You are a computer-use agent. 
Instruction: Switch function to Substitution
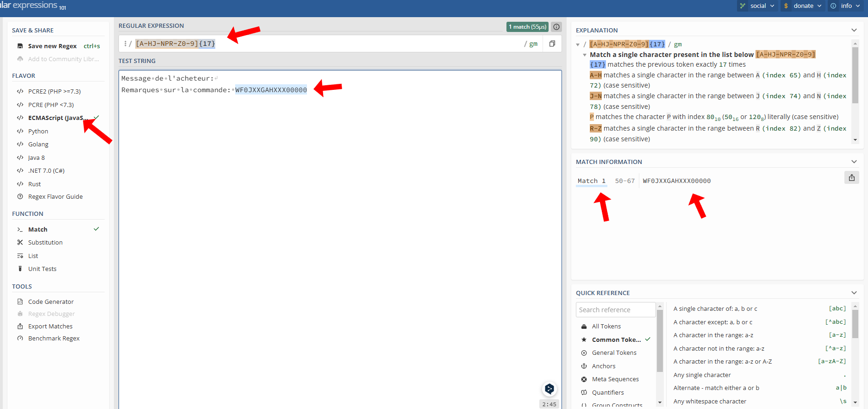point(45,242)
